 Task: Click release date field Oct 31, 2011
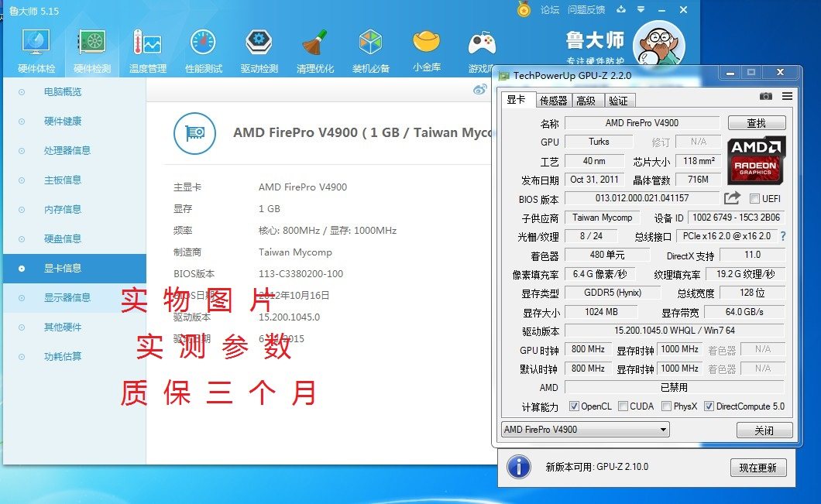point(594,180)
